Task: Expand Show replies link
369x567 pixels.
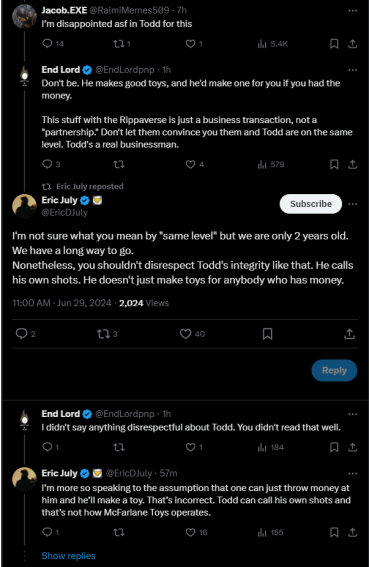Action: pos(68,556)
